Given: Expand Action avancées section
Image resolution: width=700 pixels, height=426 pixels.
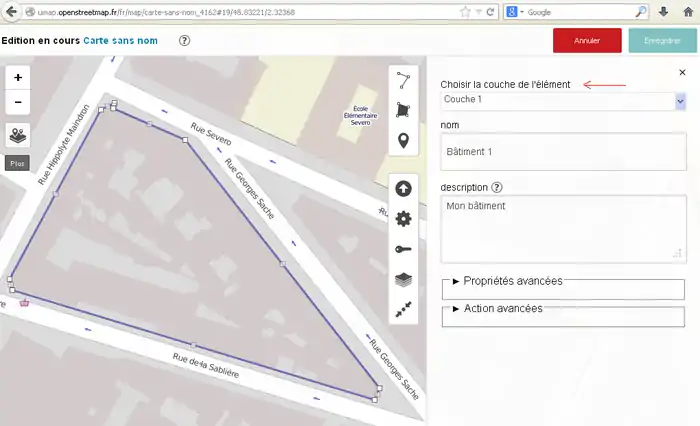Looking at the screenshot, I should tap(497, 308).
